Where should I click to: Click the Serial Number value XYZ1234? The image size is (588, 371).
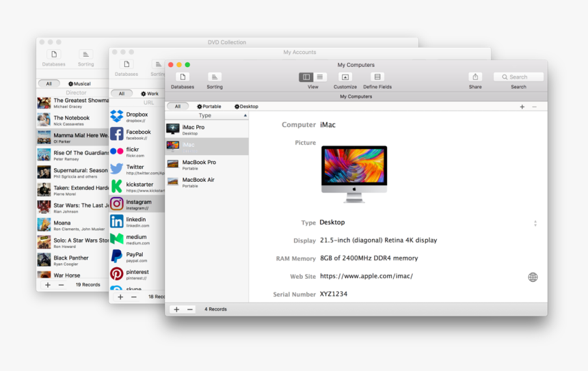tap(334, 294)
